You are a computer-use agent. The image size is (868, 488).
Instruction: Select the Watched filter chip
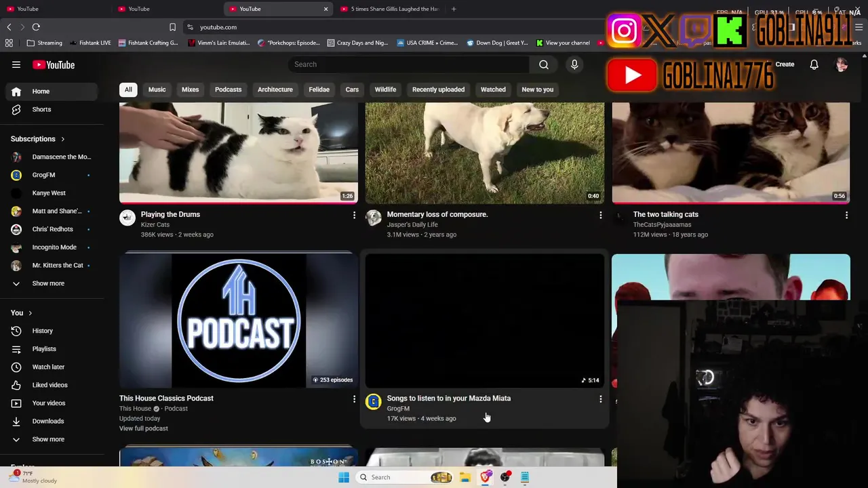[x=493, y=89]
